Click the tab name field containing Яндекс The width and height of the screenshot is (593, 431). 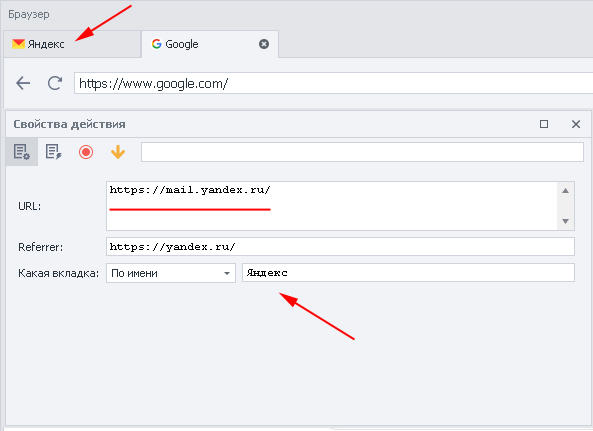(408, 273)
